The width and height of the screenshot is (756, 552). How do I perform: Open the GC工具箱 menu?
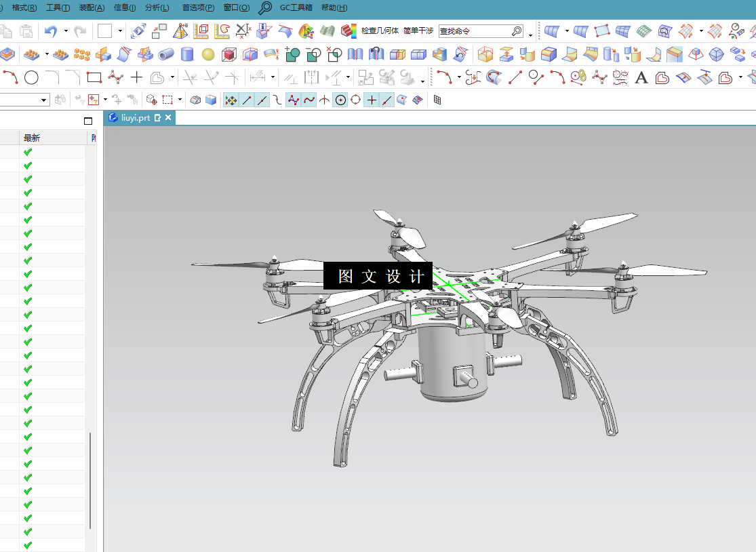[296, 7]
